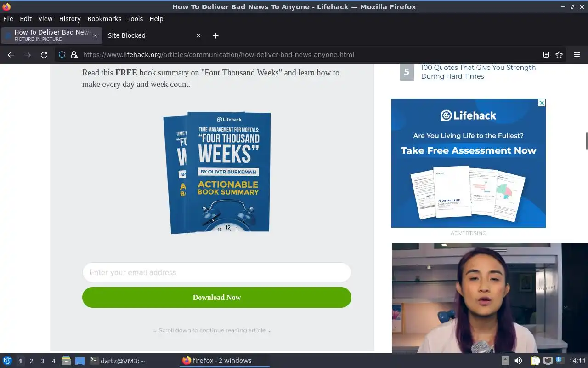Open the system start menu bird icon
The width and height of the screenshot is (588, 368).
click(x=7, y=361)
